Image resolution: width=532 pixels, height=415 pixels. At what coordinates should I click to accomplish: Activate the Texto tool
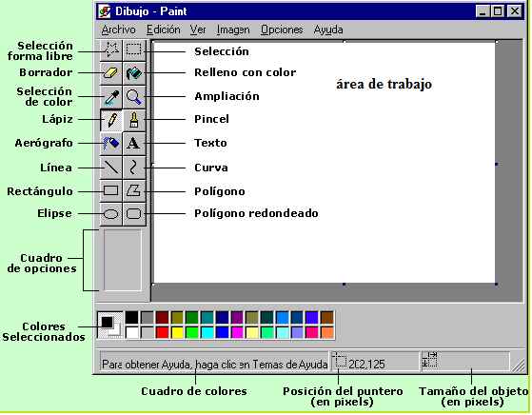point(134,143)
